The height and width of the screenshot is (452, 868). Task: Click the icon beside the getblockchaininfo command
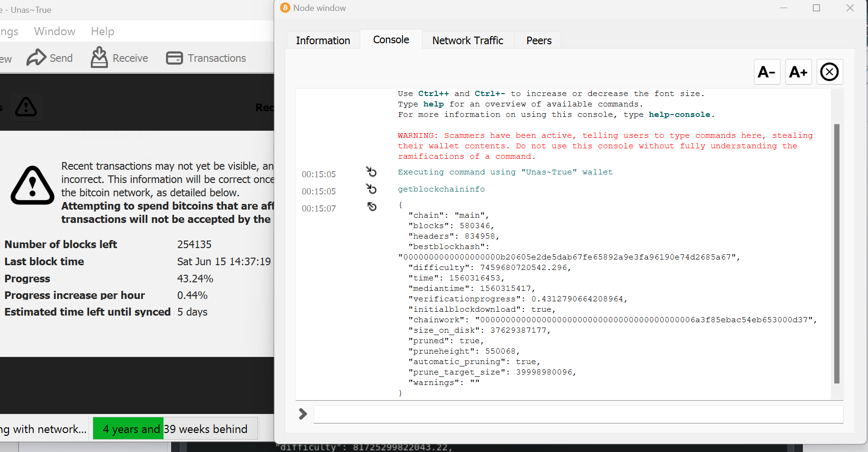(371, 189)
